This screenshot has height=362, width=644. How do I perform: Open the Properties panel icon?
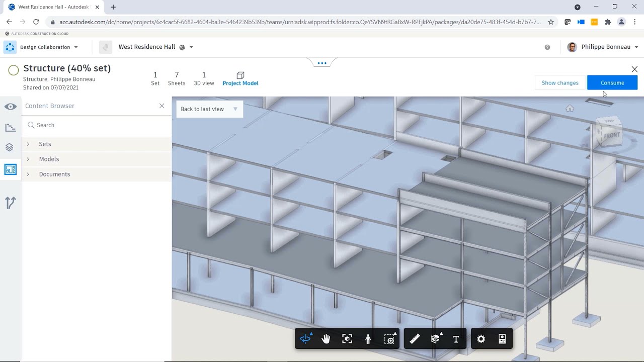(502, 339)
